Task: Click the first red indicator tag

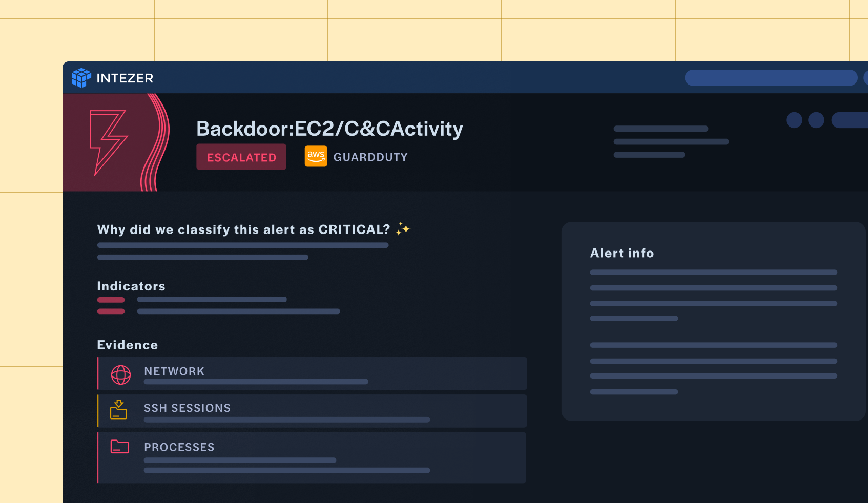Action: click(x=111, y=300)
